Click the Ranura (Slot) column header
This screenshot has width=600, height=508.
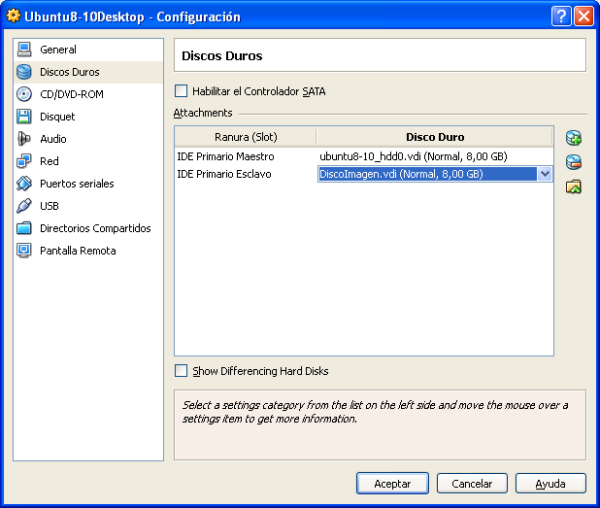click(x=245, y=137)
